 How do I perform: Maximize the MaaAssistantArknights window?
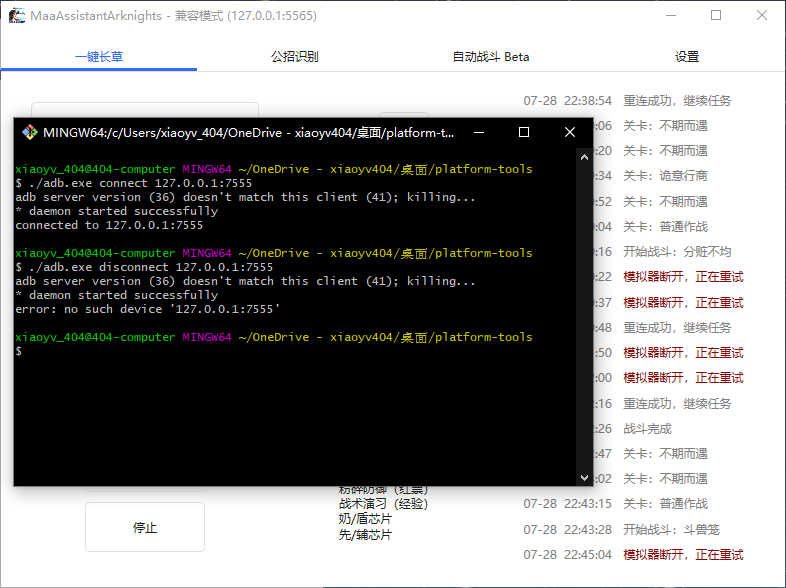click(716, 16)
